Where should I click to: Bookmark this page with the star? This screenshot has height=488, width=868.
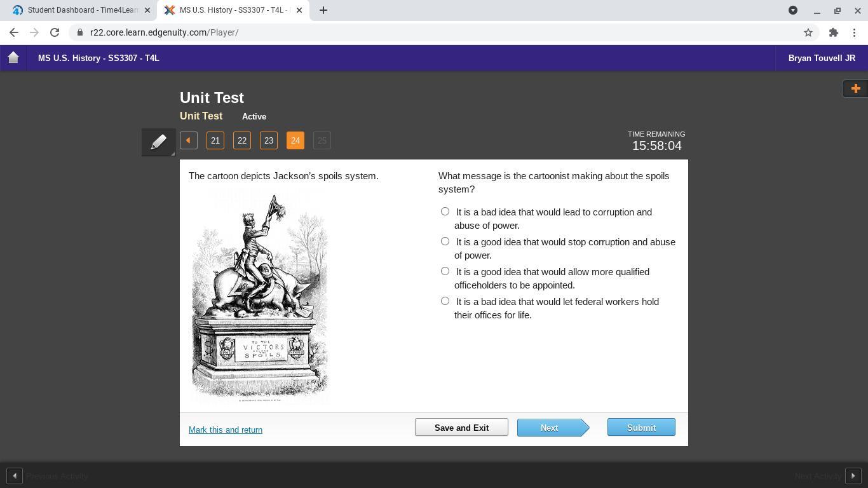[x=808, y=32]
